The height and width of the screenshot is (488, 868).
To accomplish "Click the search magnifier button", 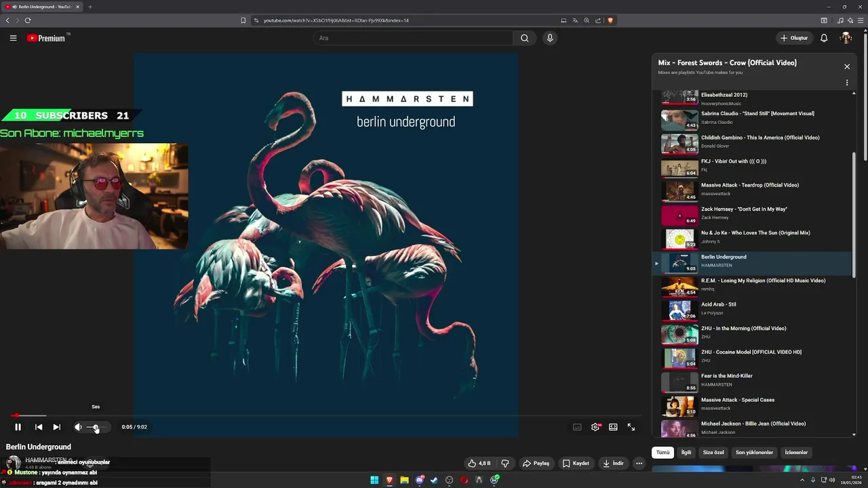I will pyautogui.click(x=524, y=38).
